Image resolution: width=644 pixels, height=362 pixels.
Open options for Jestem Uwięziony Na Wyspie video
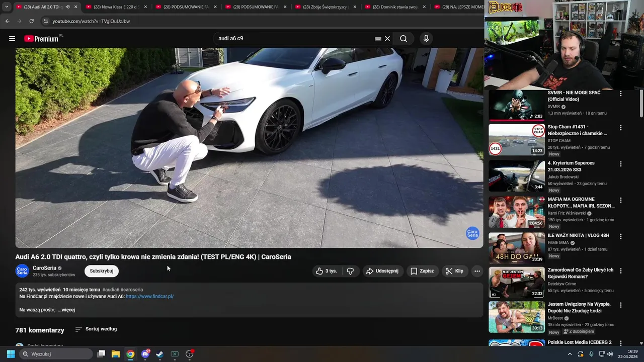coord(620,305)
